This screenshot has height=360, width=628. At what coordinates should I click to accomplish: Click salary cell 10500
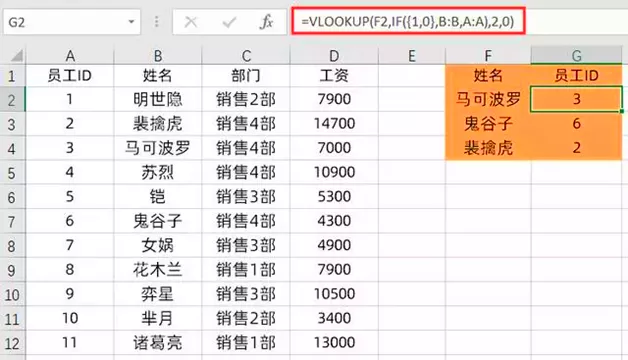tap(334, 294)
